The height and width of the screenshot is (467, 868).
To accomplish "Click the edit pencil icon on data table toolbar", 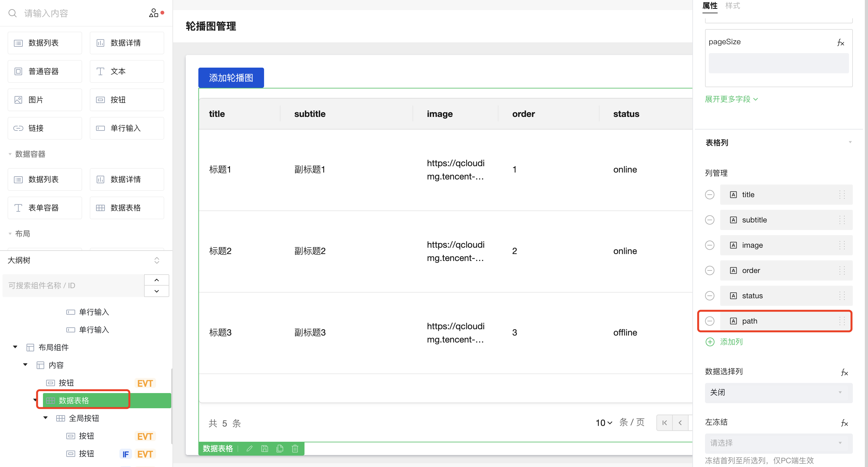I will (x=249, y=448).
